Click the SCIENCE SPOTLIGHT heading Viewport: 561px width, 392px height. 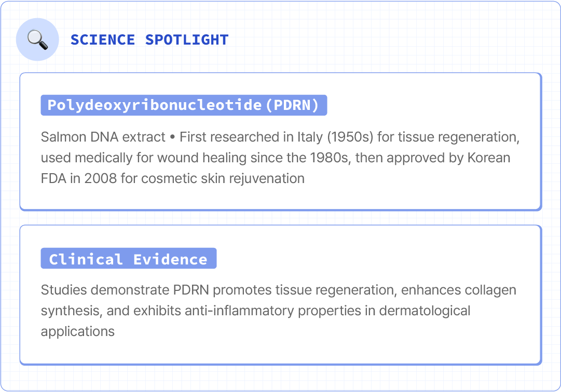[x=149, y=40]
